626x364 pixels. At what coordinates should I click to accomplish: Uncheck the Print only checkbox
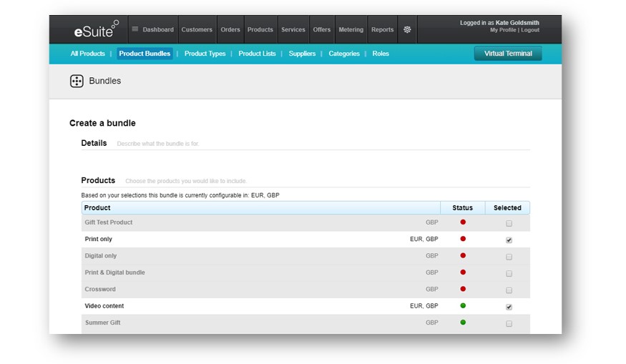click(x=509, y=240)
